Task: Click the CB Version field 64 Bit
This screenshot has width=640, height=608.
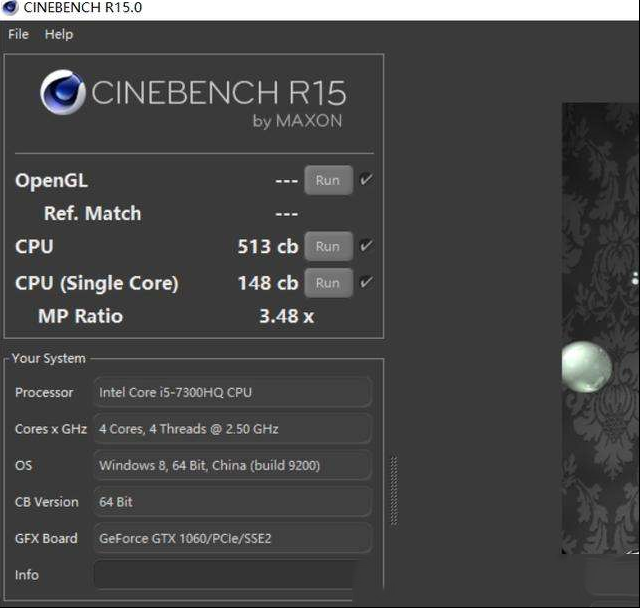Action: (x=233, y=502)
